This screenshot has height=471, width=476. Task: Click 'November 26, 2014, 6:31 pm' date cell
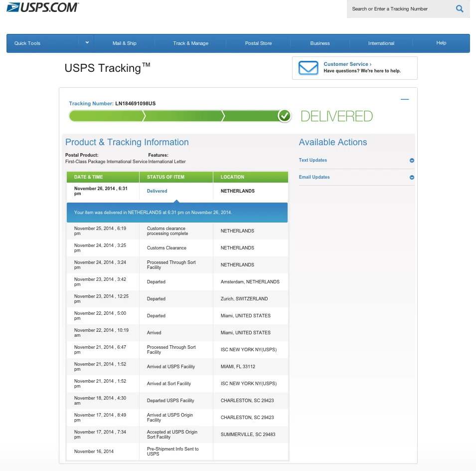tap(101, 191)
